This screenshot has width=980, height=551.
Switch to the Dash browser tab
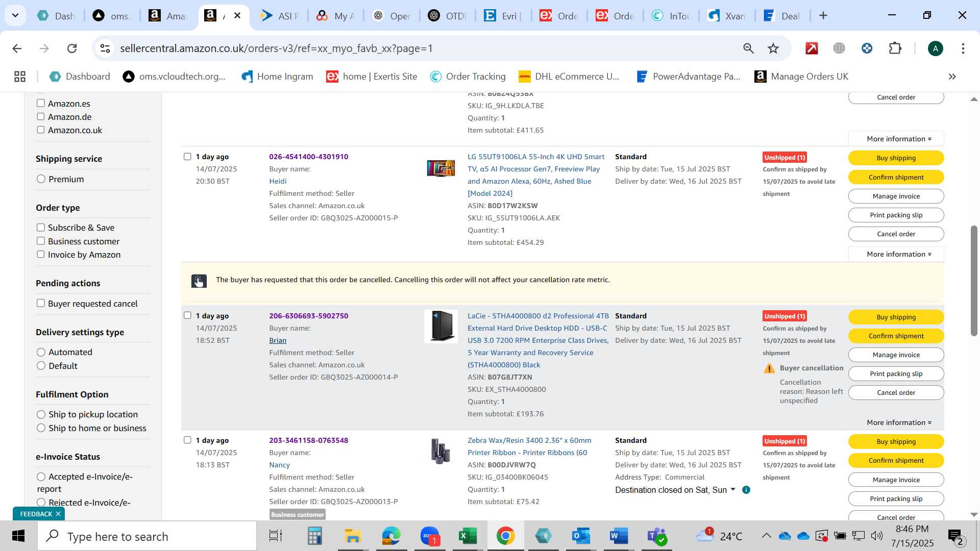tap(56, 16)
